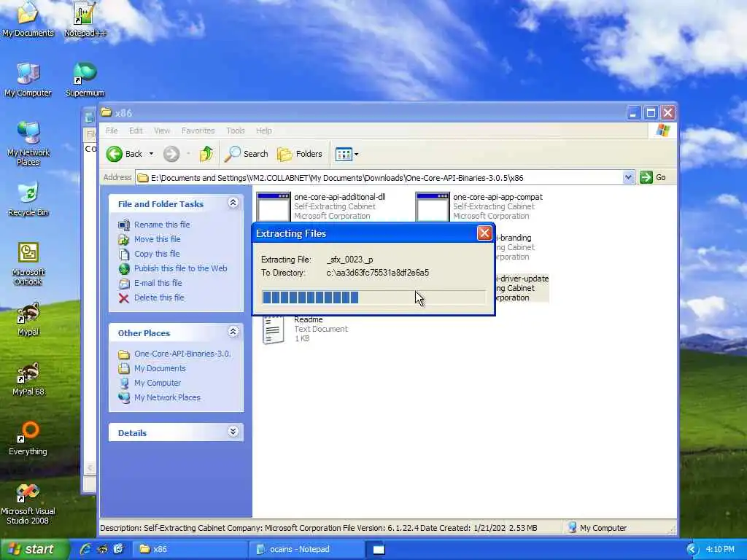Open the Views dropdown arrow

pos(356,155)
